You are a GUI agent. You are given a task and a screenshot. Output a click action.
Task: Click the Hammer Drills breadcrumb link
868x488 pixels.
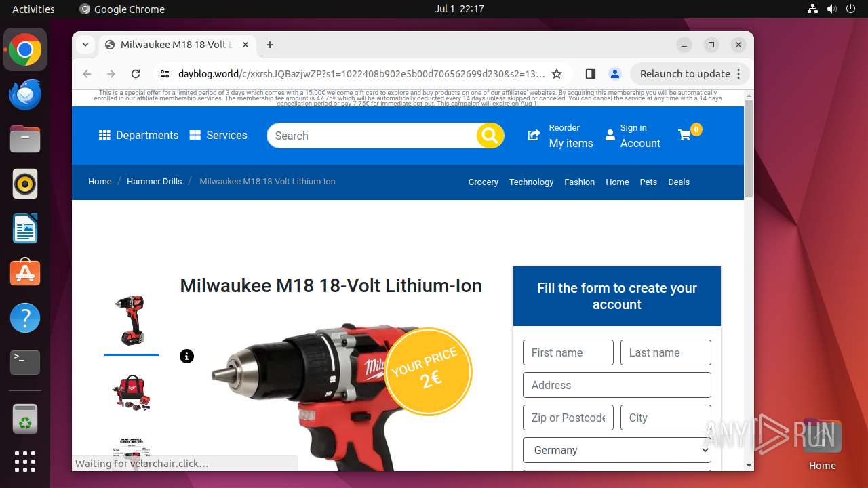point(154,182)
